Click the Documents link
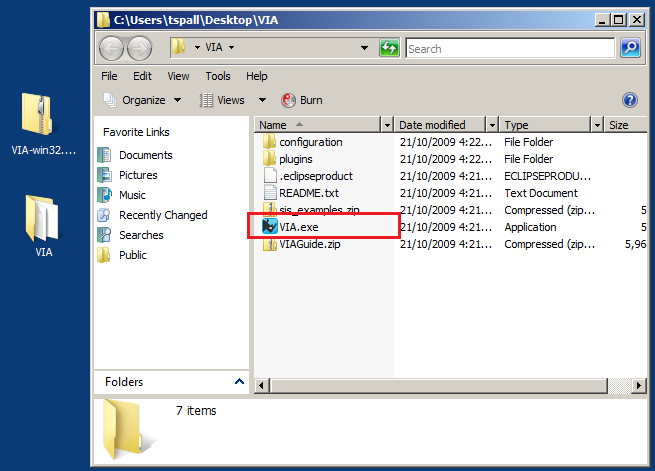 146,155
